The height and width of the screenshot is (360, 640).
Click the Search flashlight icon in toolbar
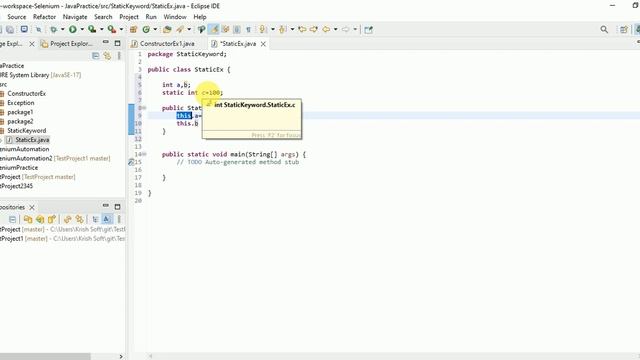201,29
